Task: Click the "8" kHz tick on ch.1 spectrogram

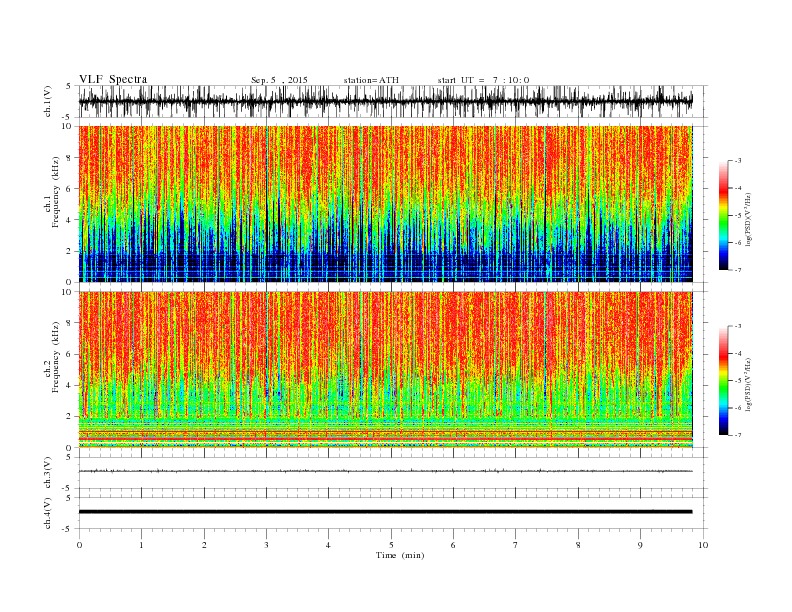Action: 69,158
